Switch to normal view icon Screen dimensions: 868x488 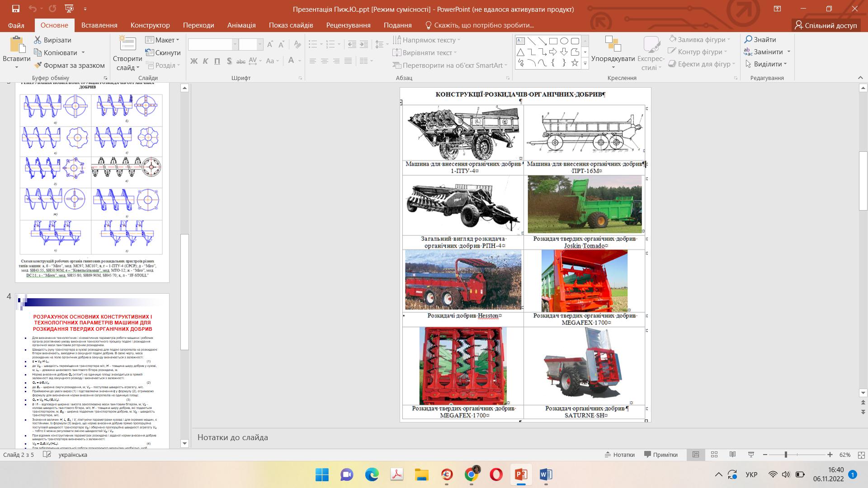click(696, 455)
